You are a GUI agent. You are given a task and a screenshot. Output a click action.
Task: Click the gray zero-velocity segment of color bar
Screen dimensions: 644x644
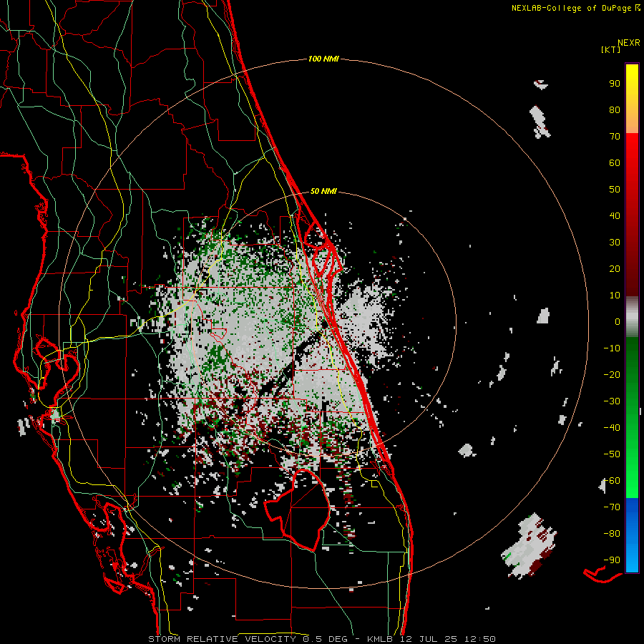point(632,317)
